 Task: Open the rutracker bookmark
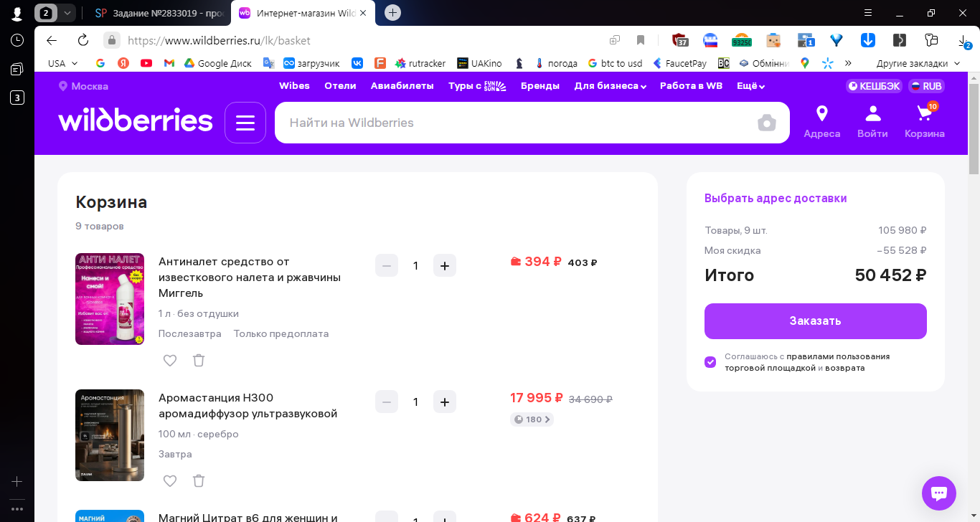pos(420,63)
